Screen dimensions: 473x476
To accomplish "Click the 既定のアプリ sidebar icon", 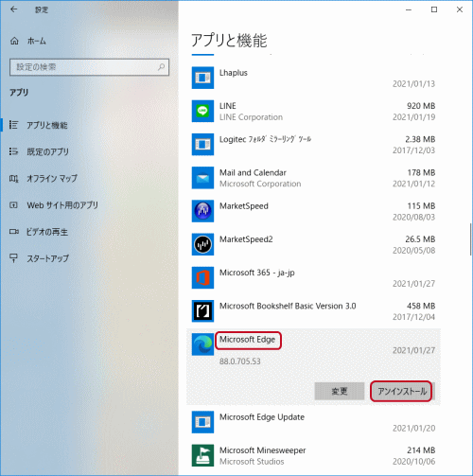I will click(13, 151).
